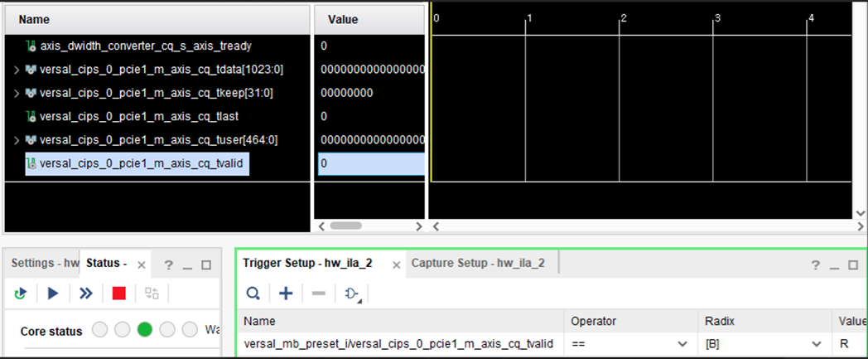Run trigger immediate double-arrow icon
Viewport: 868px width, 359px height.
85,293
